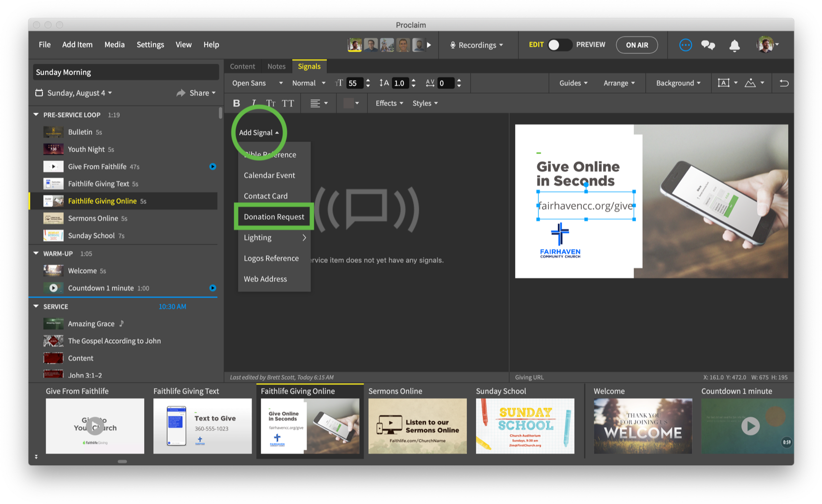Open the Media menu
The width and height of the screenshot is (822, 504).
pos(114,44)
